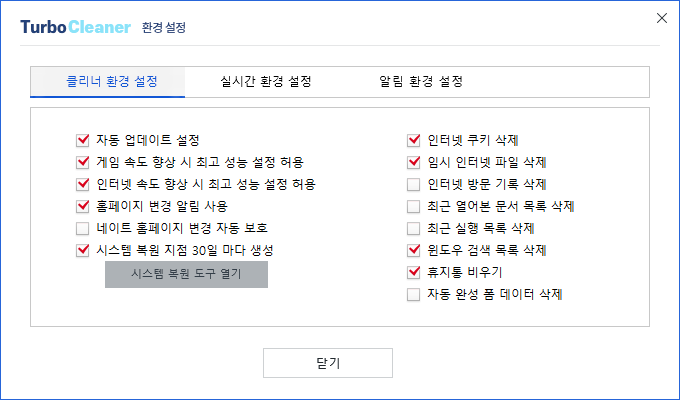
Task: Uncheck 자동 업데이트 설정 checkbox
Action: (x=82, y=140)
